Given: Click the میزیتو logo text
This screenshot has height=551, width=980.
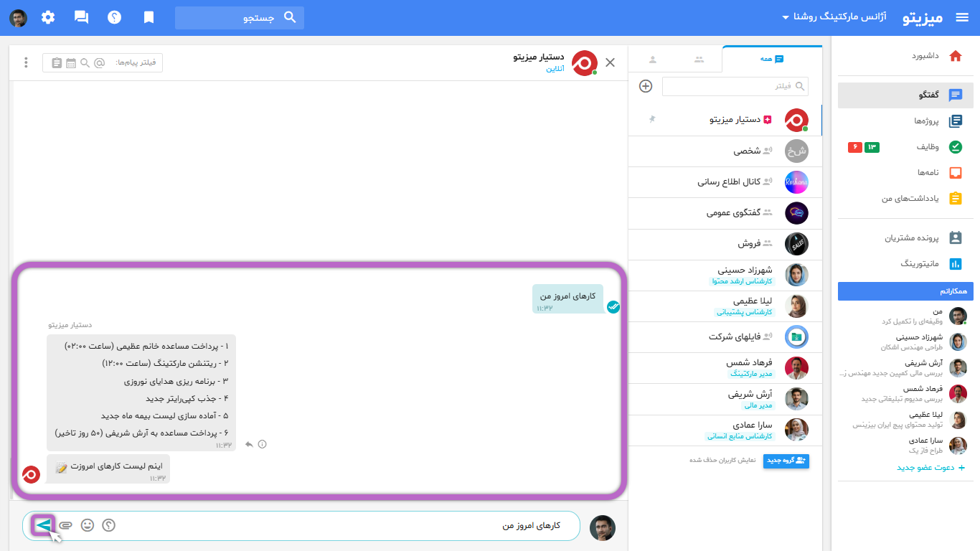Looking at the screenshot, I should pos(923,18).
